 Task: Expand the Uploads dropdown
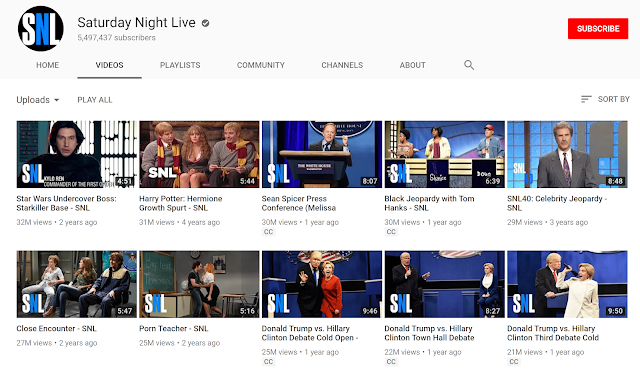click(x=38, y=100)
